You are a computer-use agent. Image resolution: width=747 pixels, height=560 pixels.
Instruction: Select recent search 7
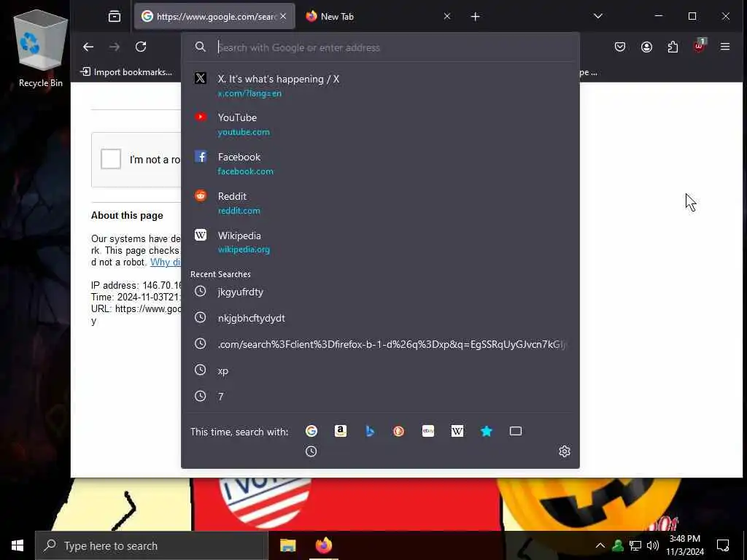(x=380, y=396)
